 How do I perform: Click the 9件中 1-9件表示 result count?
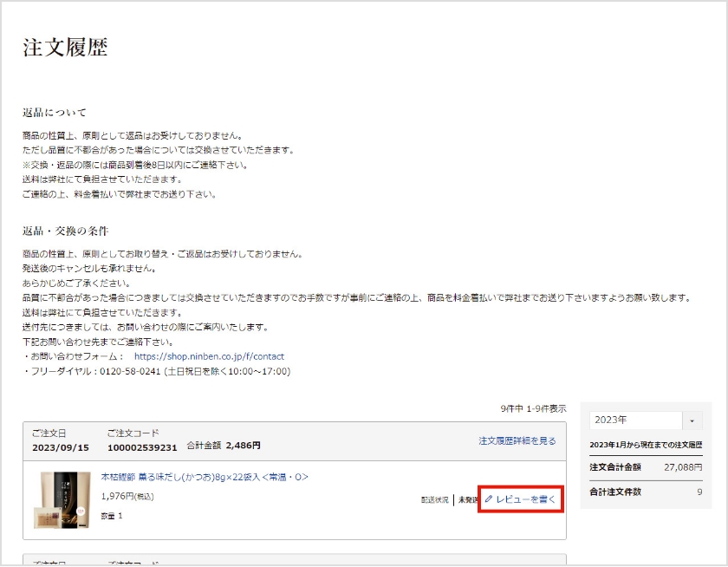[x=533, y=408]
